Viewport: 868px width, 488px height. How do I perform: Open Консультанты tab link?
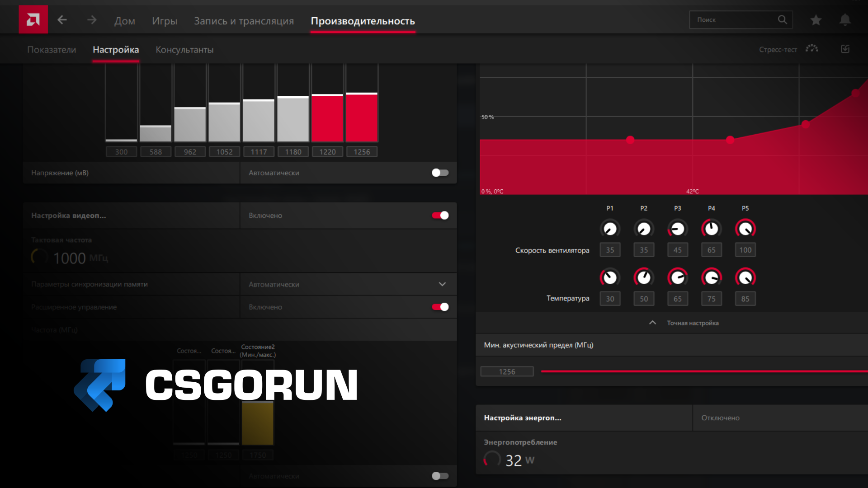tap(184, 50)
